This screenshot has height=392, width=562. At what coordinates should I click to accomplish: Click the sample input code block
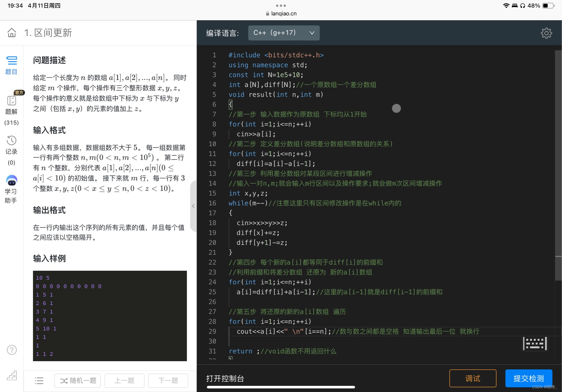(x=110, y=316)
